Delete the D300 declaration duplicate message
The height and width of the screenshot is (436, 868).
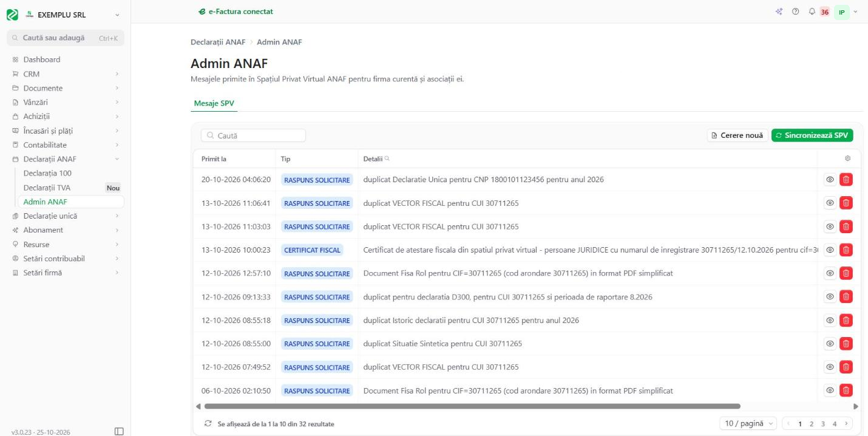(x=846, y=297)
